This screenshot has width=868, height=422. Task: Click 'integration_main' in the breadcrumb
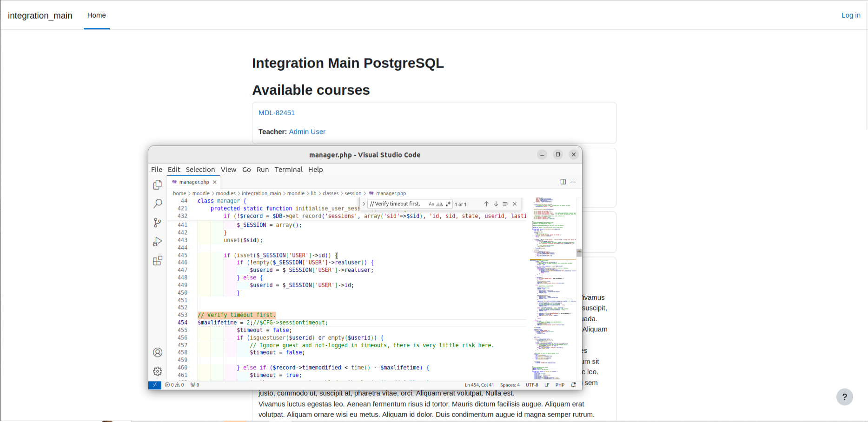click(x=261, y=193)
